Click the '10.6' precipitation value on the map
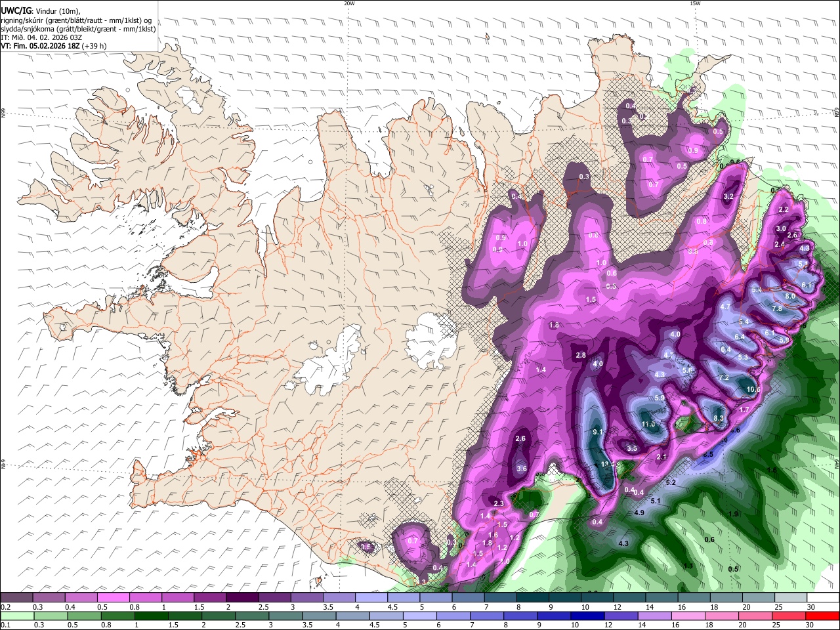Viewport: 840px width, 630px height. [753, 389]
